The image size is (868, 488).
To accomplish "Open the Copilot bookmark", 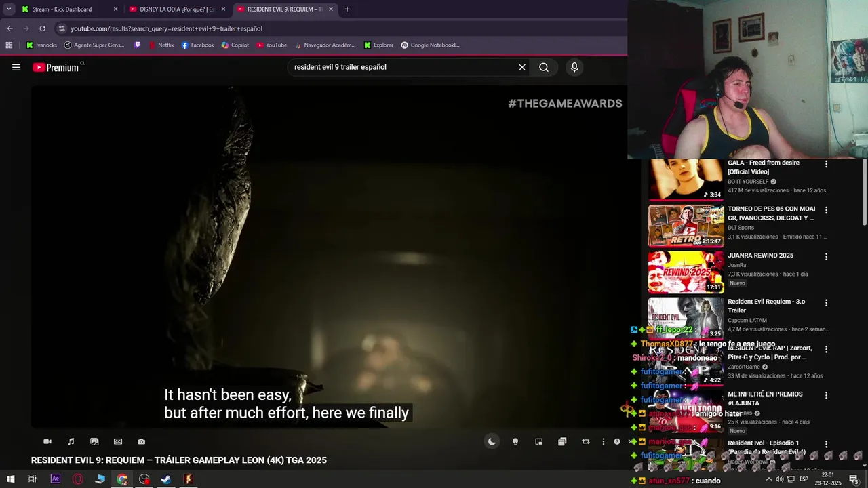I will click(x=235, y=45).
